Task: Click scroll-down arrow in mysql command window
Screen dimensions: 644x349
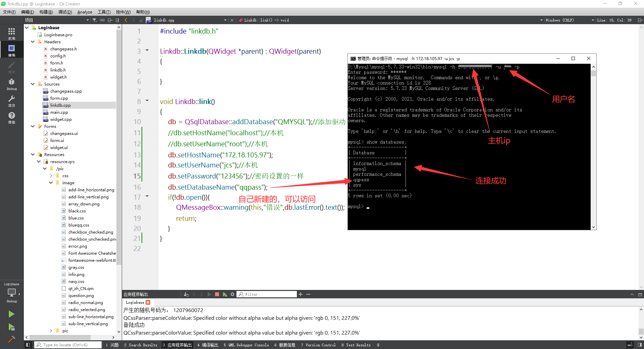Action: point(593,227)
